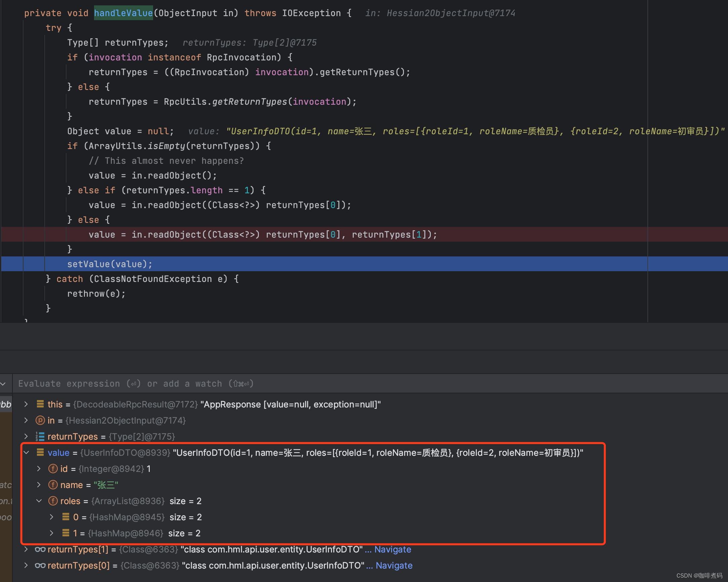This screenshot has height=582, width=728.
Task: Expand the returnTypes Type[2] node
Action: pos(26,436)
